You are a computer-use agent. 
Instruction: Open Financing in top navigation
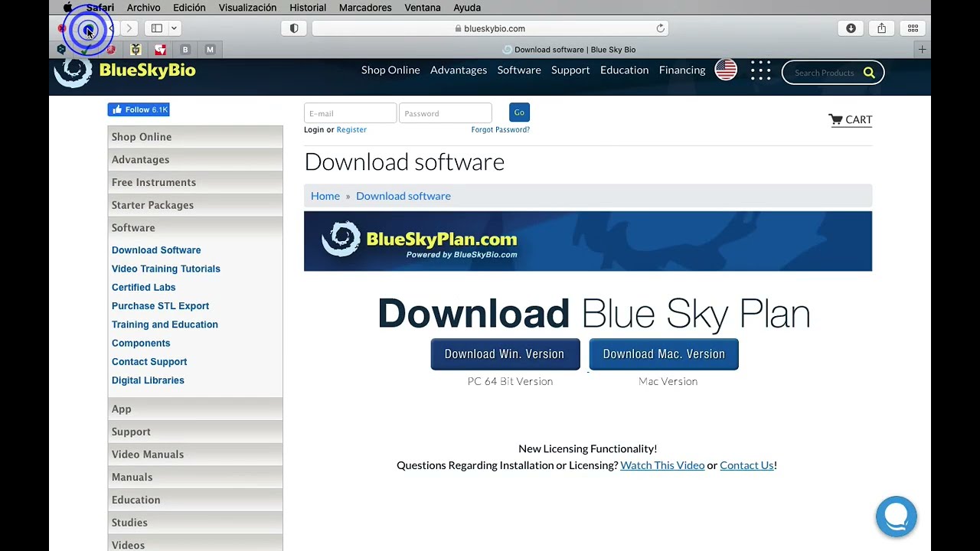(682, 70)
